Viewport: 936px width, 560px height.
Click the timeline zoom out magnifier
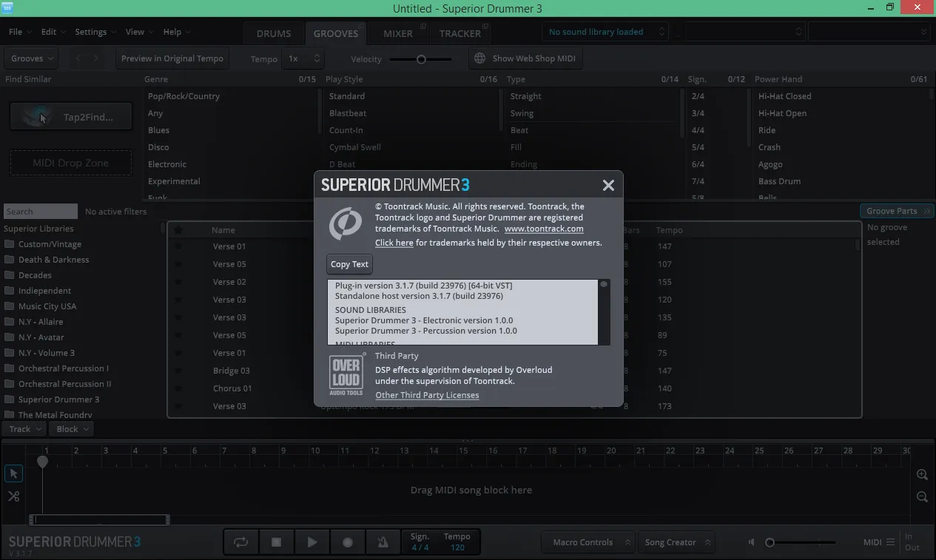(922, 497)
